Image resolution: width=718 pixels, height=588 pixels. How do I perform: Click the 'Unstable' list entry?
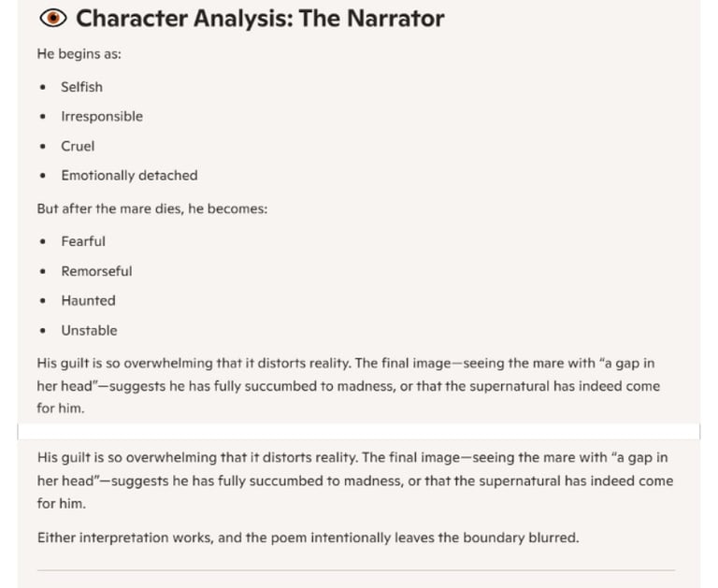click(x=90, y=330)
